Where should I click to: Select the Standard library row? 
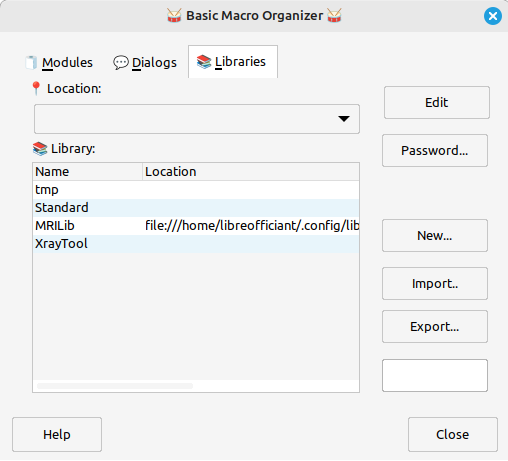tap(196, 208)
